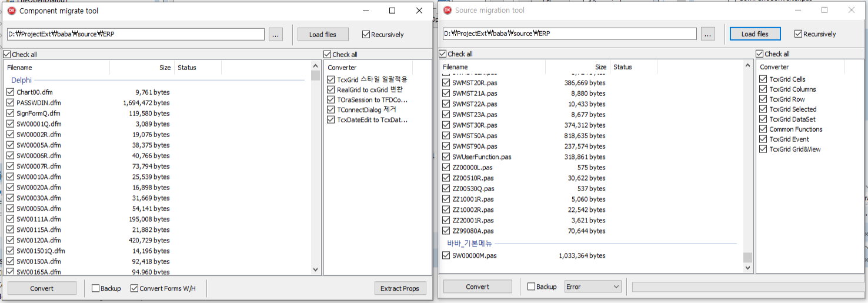The image size is (868, 303).
Task: Uncheck TcxDateEdit to TcxDat... converter
Action: click(332, 119)
